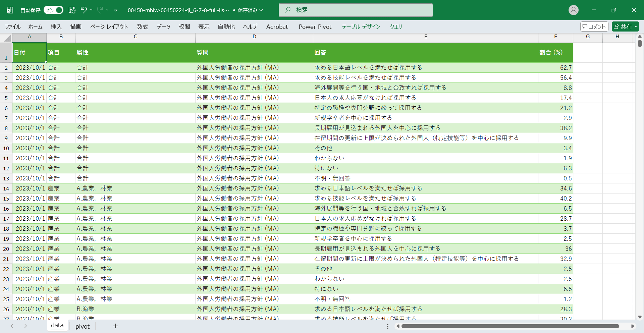Image resolution: width=644 pixels, height=333 pixels.
Task: Expand Customize Quick Access Toolbar menu
Action: [x=116, y=10]
